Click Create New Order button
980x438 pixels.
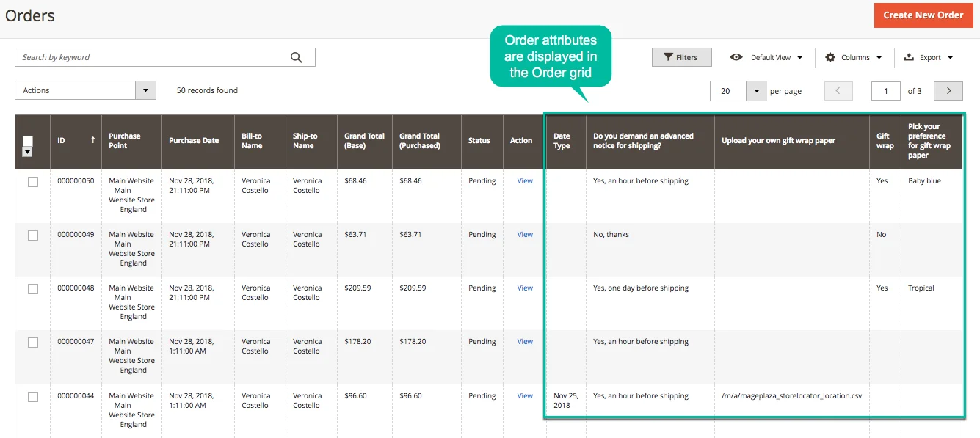pyautogui.click(x=923, y=15)
